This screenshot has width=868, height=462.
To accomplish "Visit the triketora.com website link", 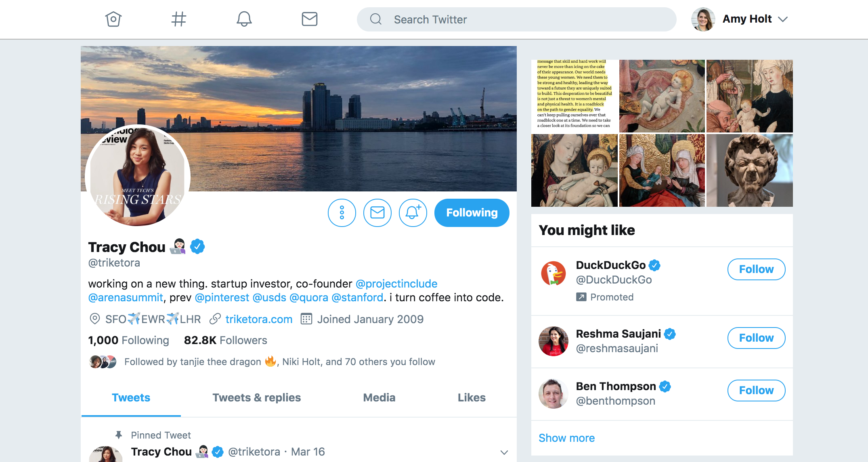I will coord(258,319).
